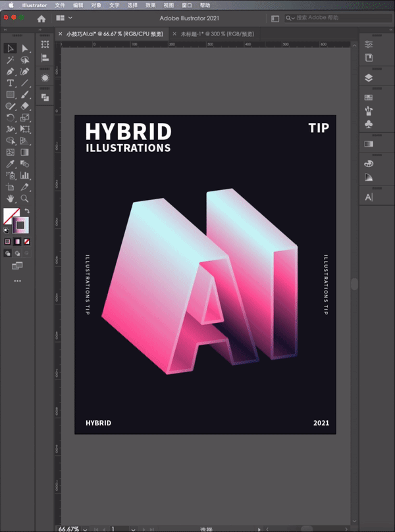Click the gradient Stroke swatch
Image resolution: width=395 pixels, height=532 pixels.
pos(20,226)
